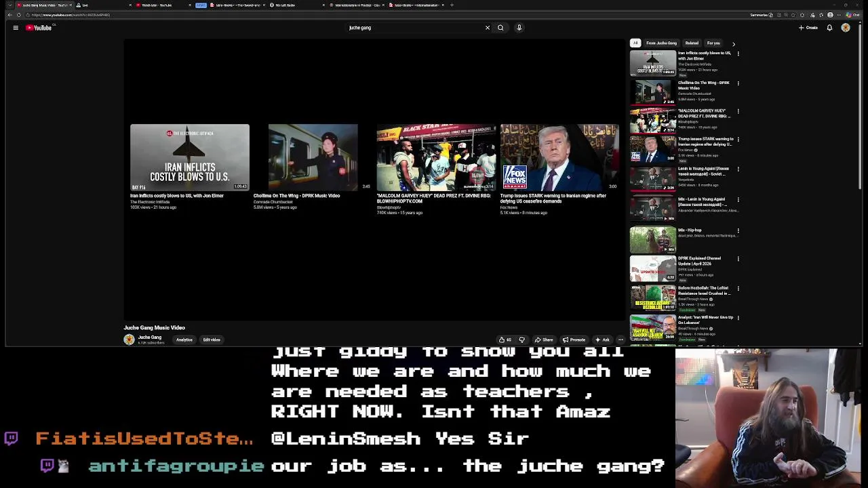Open the more actions three-dot menu
Screen dimensions: 868x488
pos(620,340)
